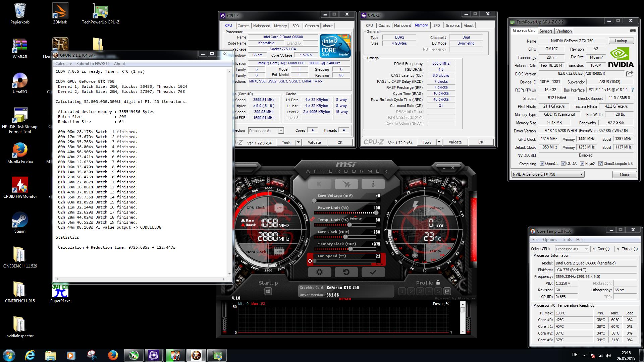Screen dimensions: 644x362
Task: Click GPU-Z BIOS export share icon
Action: [x=630, y=74]
